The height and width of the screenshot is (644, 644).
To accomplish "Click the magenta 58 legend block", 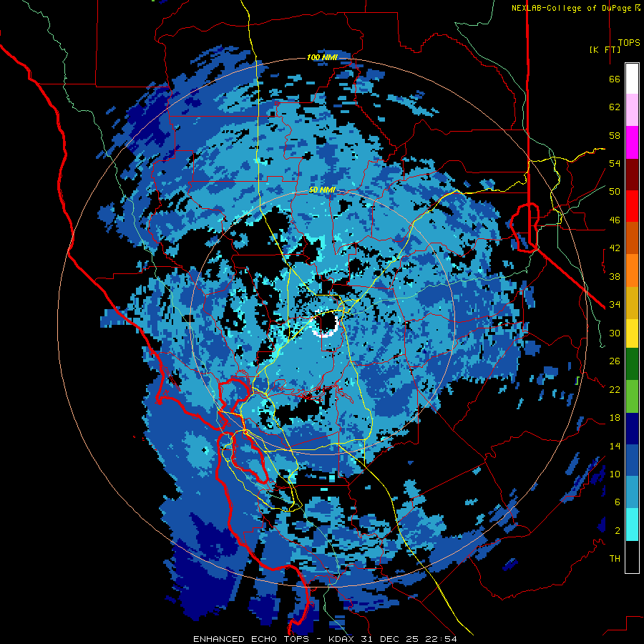I will point(632,142).
